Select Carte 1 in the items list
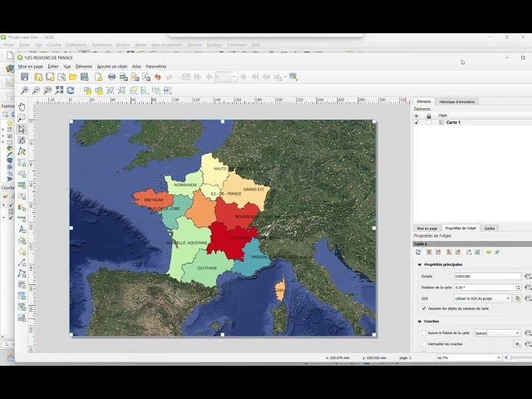The image size is (532, 399). pyautogui.click(x=453, y=122)
